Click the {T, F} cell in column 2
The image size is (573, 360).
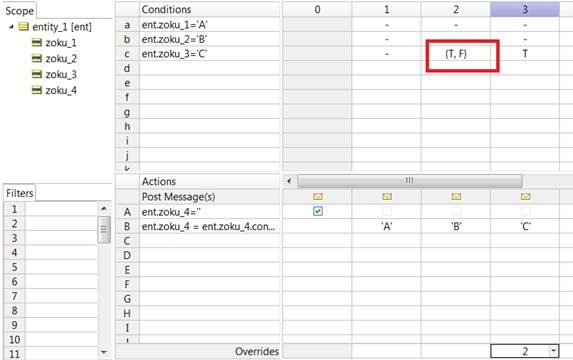click(456, 54)
